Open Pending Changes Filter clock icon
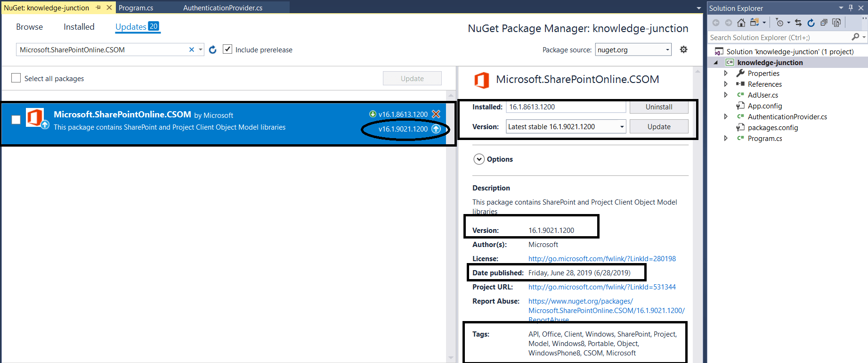 (780, 23)
